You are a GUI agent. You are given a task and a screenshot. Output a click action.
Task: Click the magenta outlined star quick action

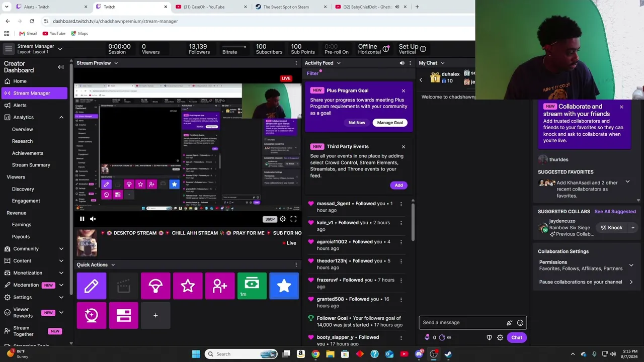pyautogui.click(x=188, y=286)
